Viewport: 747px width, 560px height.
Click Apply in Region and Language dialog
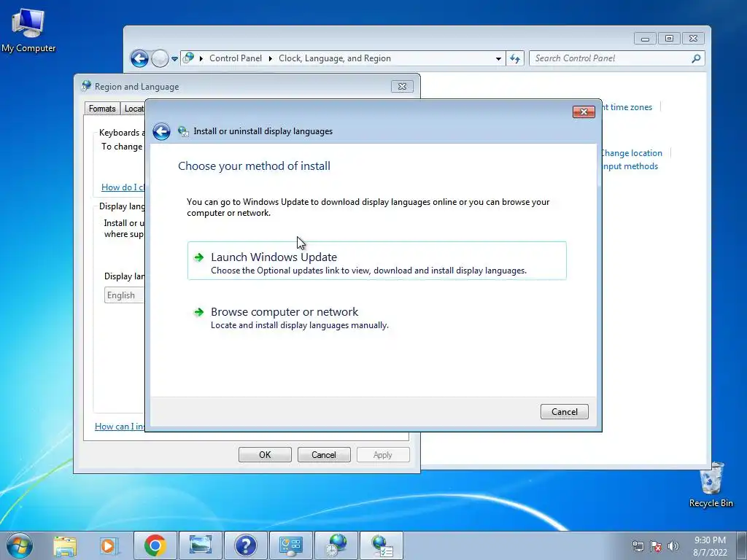point(383,455)
